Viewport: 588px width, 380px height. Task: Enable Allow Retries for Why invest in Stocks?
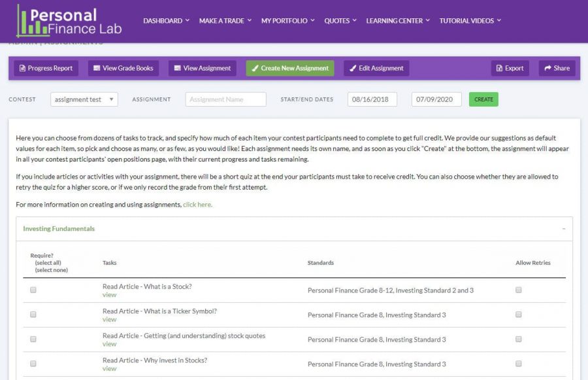pos(519,364)
